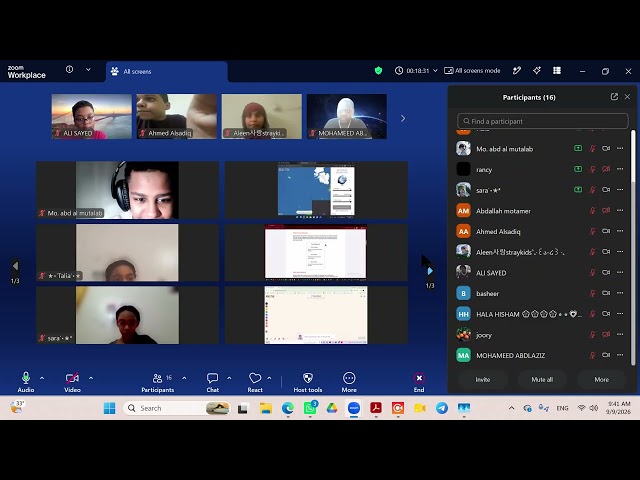This screenshot has height=480, width=640.
Task: Expand React options caret
Action: point(269,378)
